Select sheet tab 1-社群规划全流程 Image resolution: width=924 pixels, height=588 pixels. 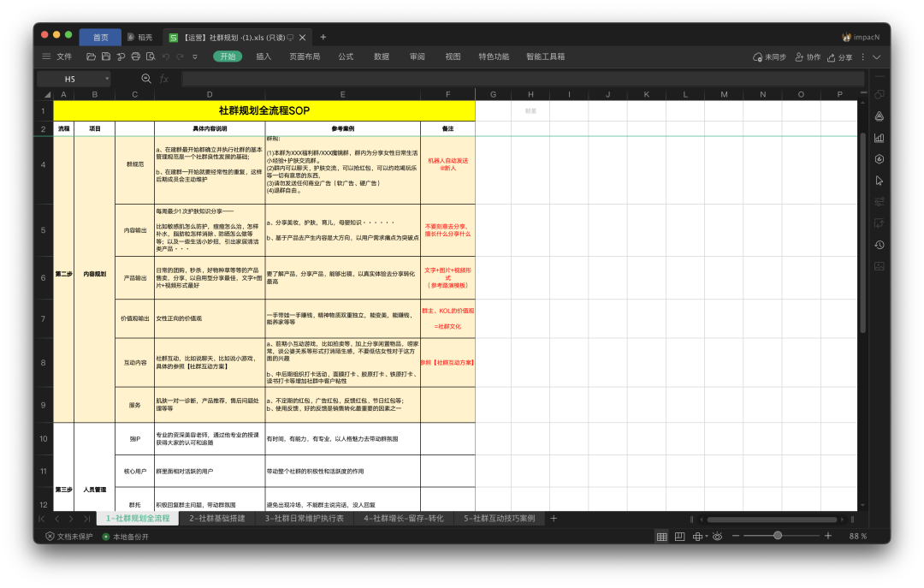[138, 519]
